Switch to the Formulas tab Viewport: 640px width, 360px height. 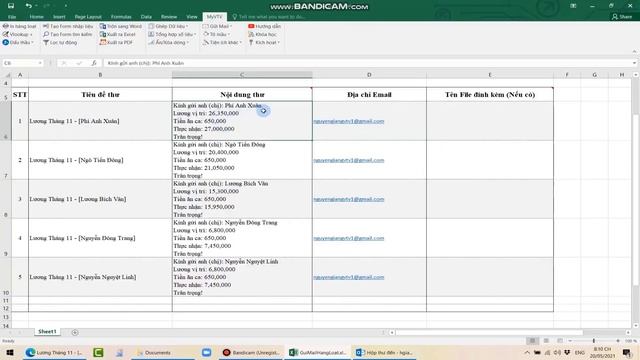point(121,17)
